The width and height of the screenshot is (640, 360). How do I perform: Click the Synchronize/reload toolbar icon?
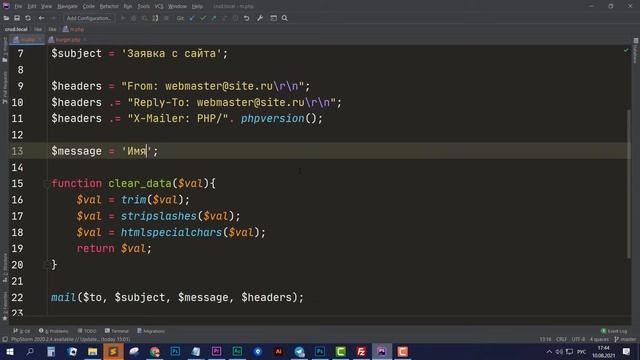pyautogui.click(x=28, y=18)
